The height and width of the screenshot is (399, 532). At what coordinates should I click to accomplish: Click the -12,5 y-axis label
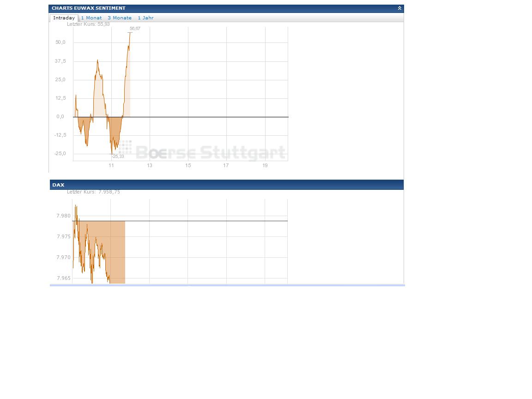(x=60, y=135)
